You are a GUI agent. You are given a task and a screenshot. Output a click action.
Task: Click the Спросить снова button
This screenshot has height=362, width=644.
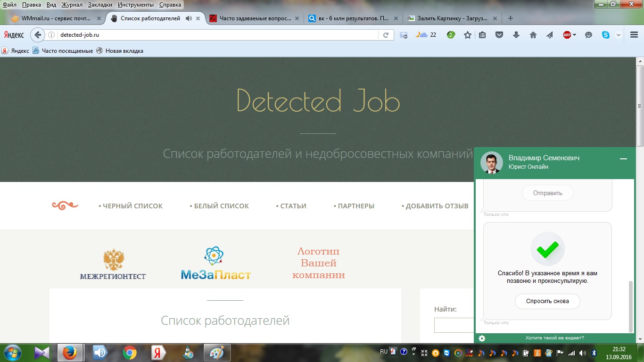click(x=547, y=301)
